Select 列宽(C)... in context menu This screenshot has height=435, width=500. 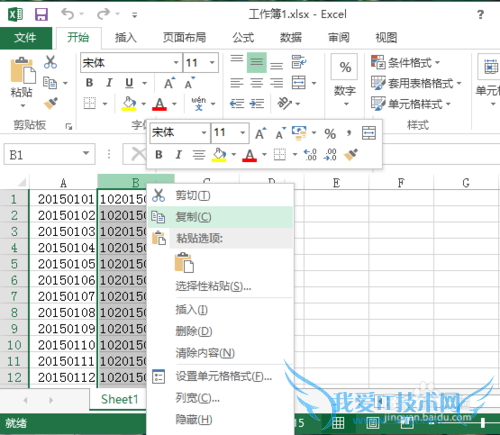[x=221, y=398]
